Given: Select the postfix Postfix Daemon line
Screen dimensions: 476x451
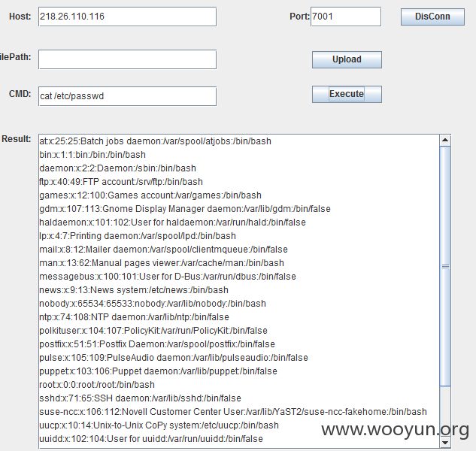Looking at the screenshot, I should pyautogui.click(x=157, y=344).
